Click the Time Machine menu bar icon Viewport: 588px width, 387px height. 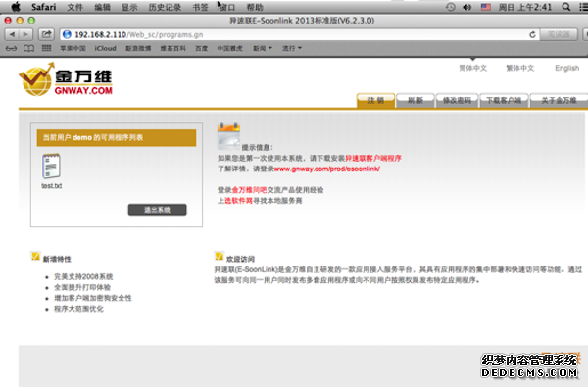(451, 7)
